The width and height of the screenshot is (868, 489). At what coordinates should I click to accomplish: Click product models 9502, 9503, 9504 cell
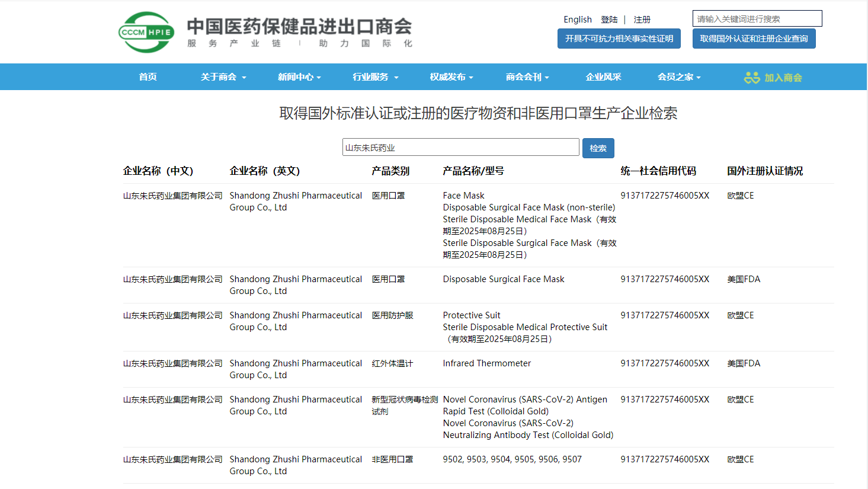point(513,459)
